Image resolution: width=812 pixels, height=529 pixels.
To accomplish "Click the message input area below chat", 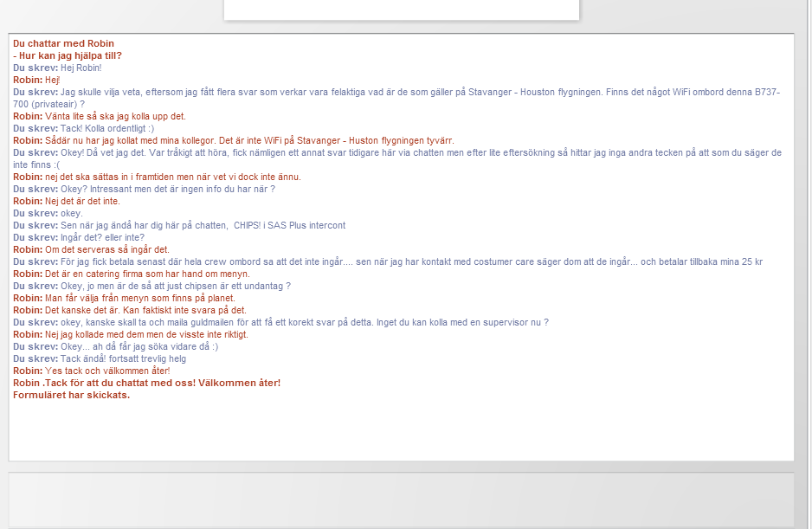I will [x=401, y=499].
